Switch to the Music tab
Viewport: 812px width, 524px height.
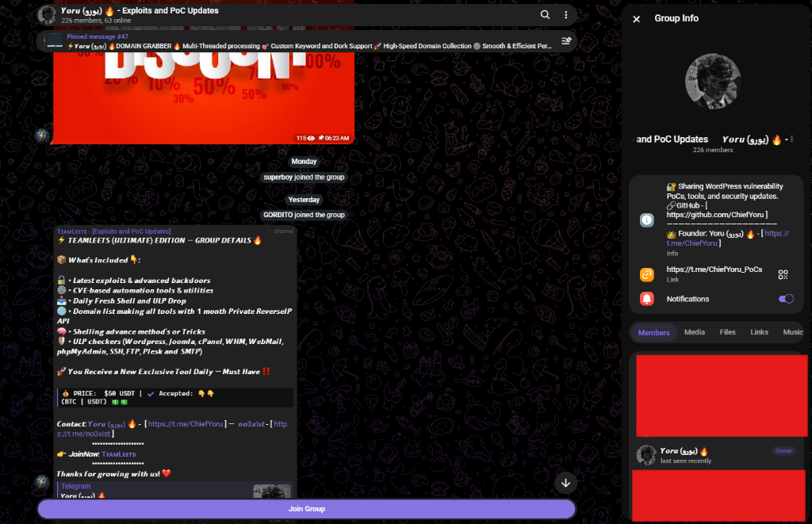pyautogui.click(x=793, y=332)
